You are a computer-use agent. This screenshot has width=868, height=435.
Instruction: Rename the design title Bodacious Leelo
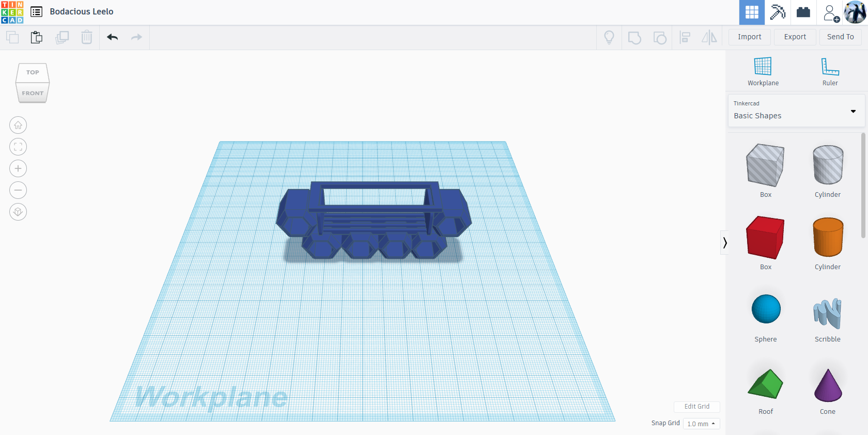(x=82, y=11)
